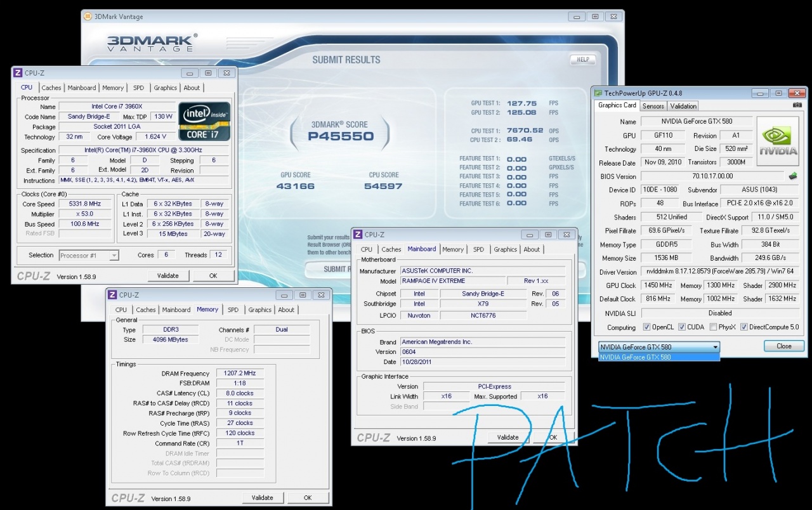Click the CPU-Z Memory window title icon

[112, 295]
